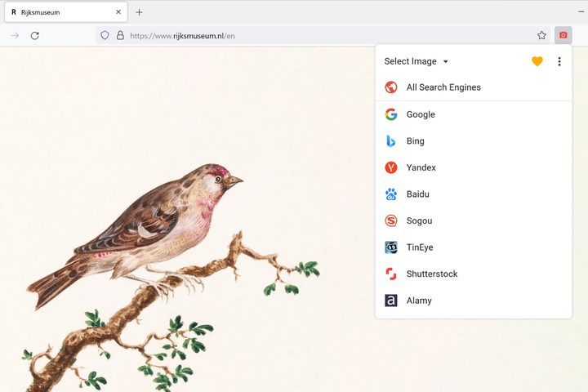This screenshot has width=588, height=392.
Task: Open the three-dot options menu in popup
Action: tap(559, 61)
